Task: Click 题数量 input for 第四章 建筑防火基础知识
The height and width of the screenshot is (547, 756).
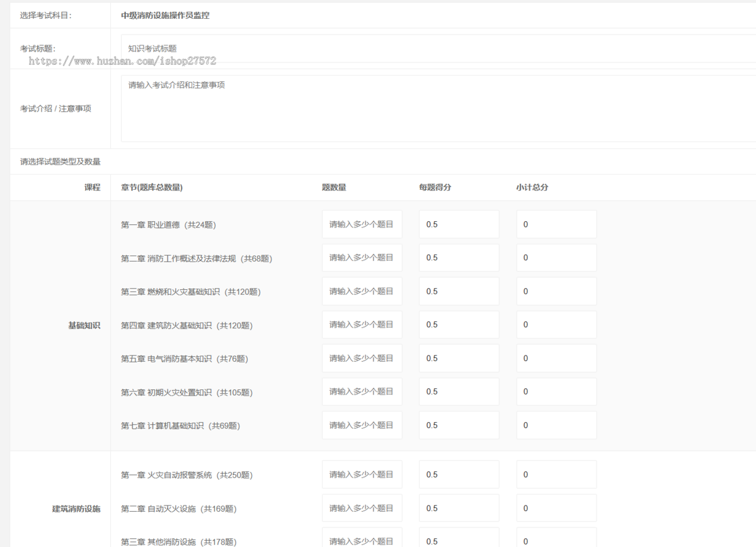Action: (x=362, y=325)
